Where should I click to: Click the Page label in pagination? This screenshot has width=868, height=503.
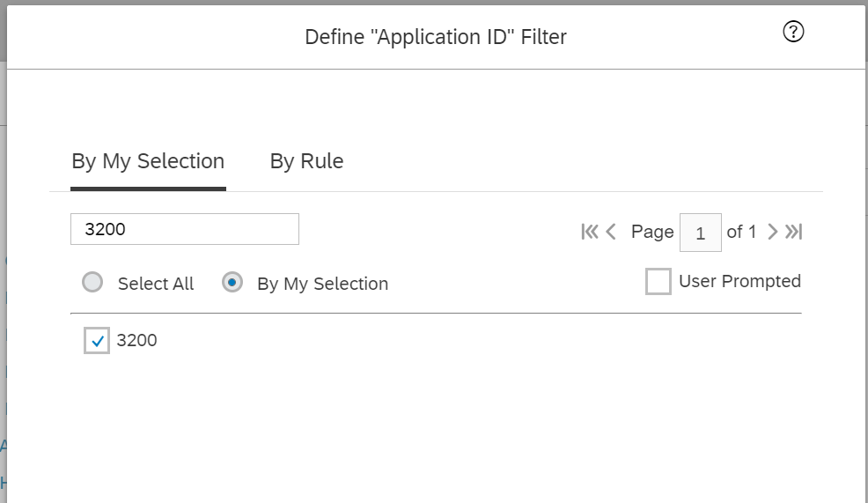click(x=652, y=232)
